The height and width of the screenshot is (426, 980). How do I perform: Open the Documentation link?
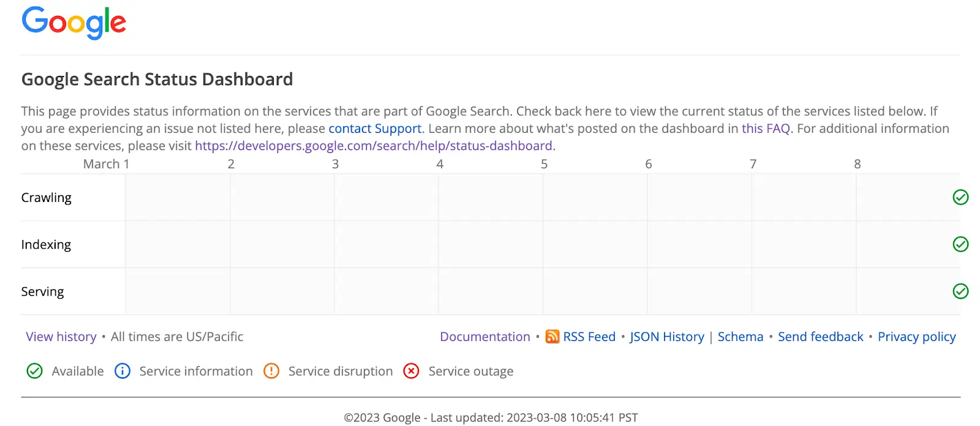point(485,337)
